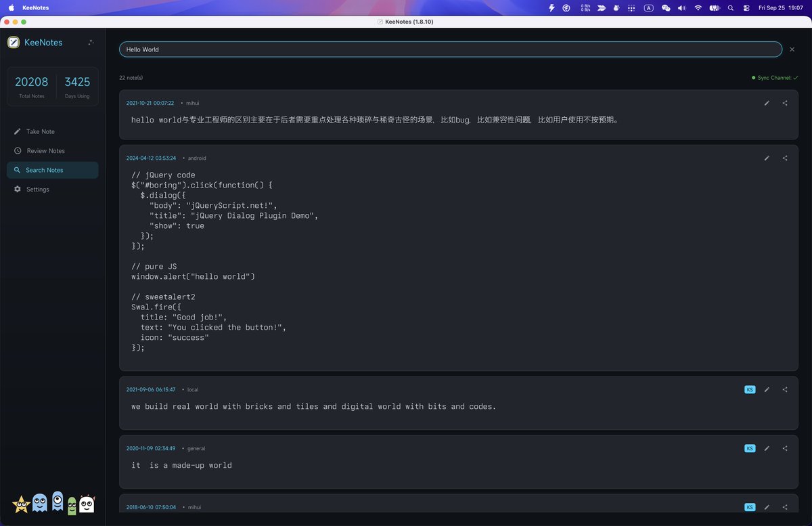Click the local channel tag
The image size is (812, 526).
(193, 389)
